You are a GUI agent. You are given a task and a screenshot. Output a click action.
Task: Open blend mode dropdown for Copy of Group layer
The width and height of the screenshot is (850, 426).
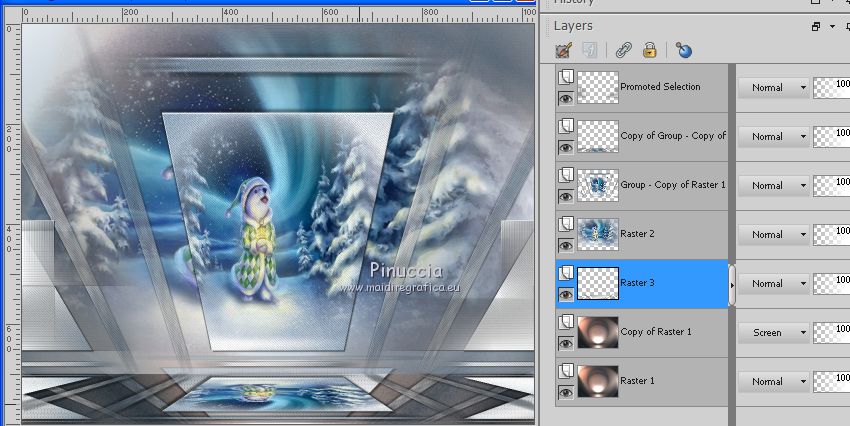pyautogui.click(x=773, y=137)
